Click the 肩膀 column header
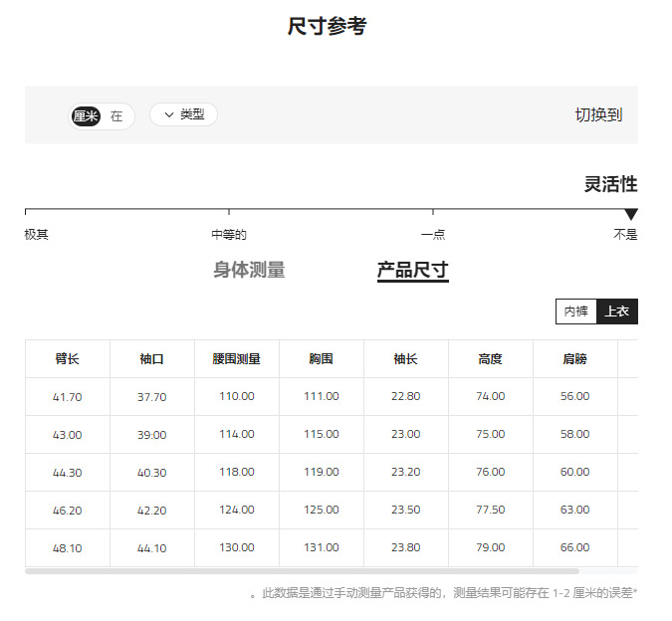The width and height of the screenshot is (672, 621). [575, 359]
